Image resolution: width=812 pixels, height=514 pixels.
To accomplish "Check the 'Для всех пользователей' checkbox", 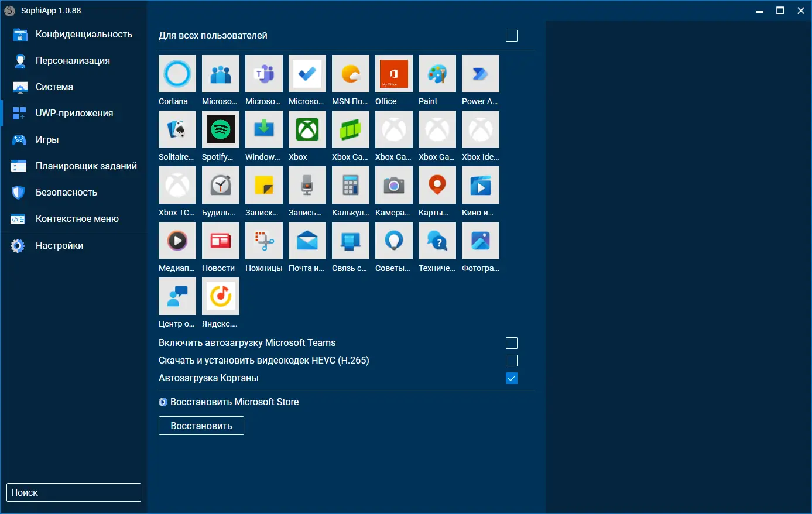I will coord(512,36).
